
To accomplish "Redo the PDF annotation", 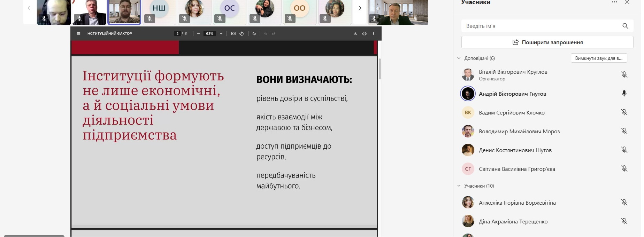I will pyautogui.click(x=274, y=34).
